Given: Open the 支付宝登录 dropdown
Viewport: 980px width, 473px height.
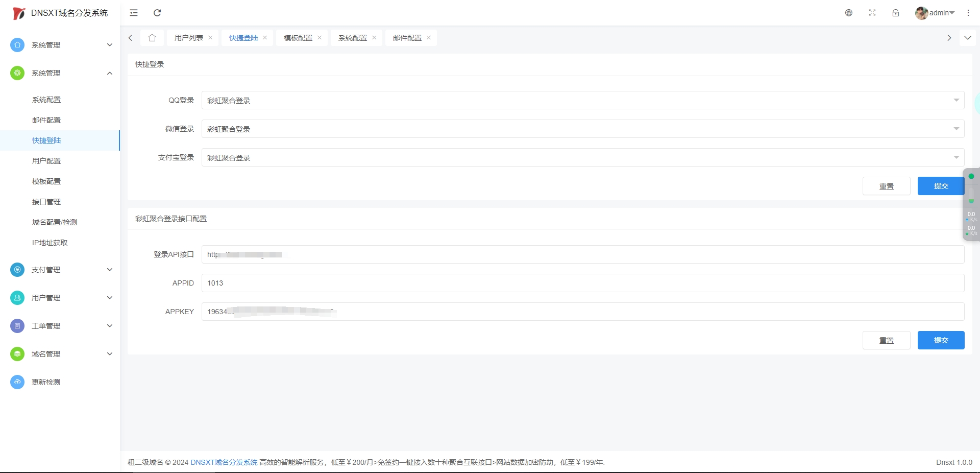Looking at the screenshot, I should pyautogui.click(x=583, y=157).
